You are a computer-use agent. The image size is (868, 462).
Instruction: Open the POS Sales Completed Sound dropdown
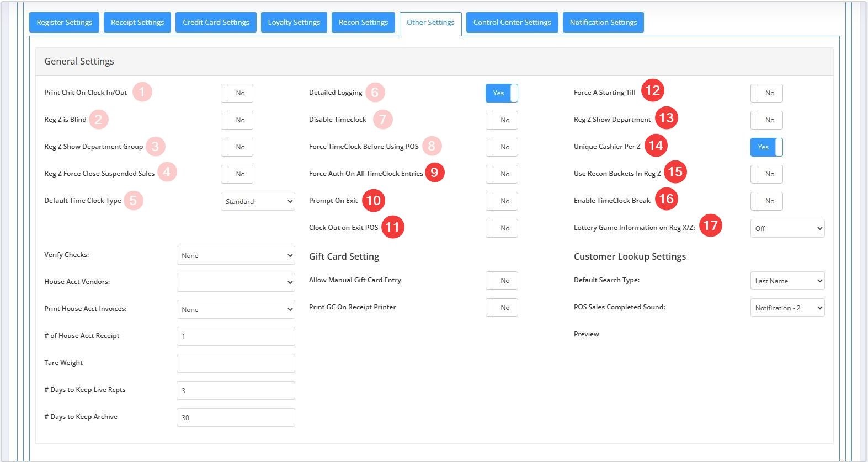787,308
